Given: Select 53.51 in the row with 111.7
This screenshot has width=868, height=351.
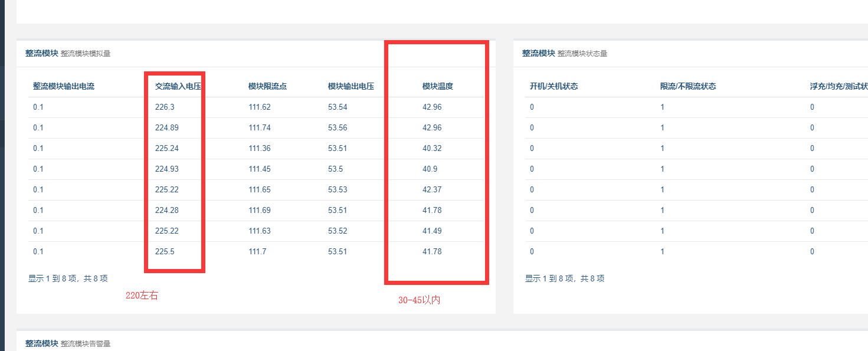Looking at the screenshot, I should (x=338, y=251).
